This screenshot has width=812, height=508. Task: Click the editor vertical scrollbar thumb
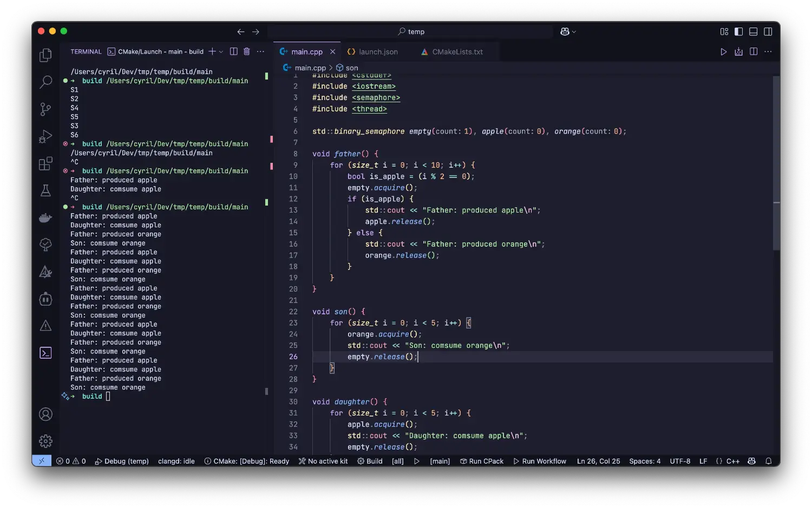(x=776, y=162)
